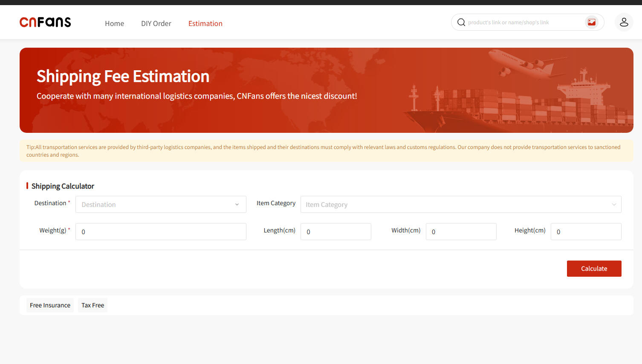The height and width of the screenshot is (364, 642).
Task: Click the Shipping Fee Estimation banner
Action: click(326, 90)
